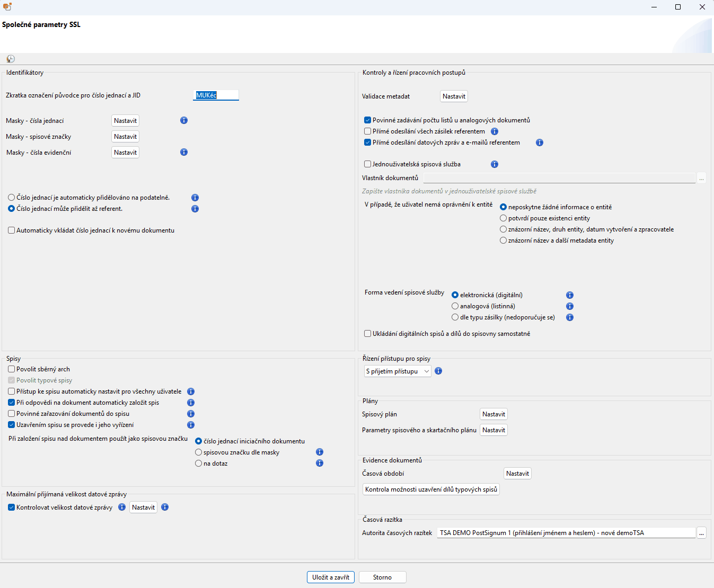Toggle Automaticky vkládat číslo jednací checkbox
This screenshot has width=714, height=588.
(x=12, y=230)
